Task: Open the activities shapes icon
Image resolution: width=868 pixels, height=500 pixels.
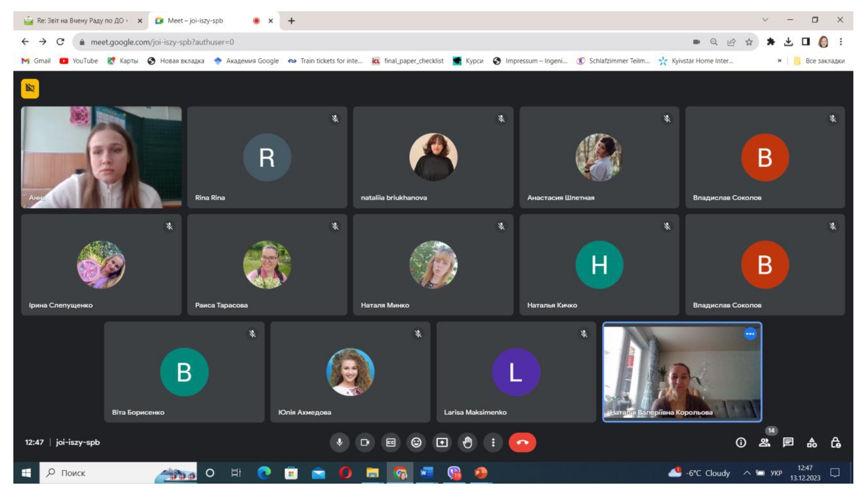Action: tap(812, 442)
